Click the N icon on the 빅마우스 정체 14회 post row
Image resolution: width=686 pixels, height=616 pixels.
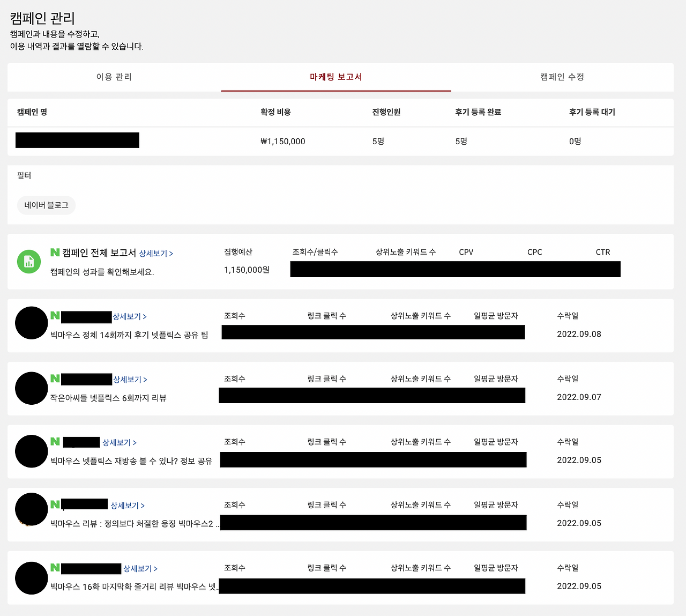[x=55, y=316]
